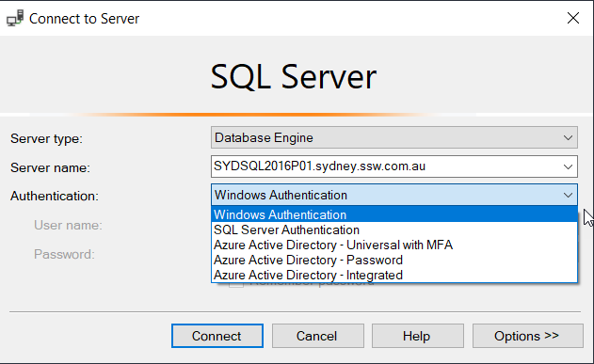
Task: Click the SQL Server banner heading
Action: (293, 77)
